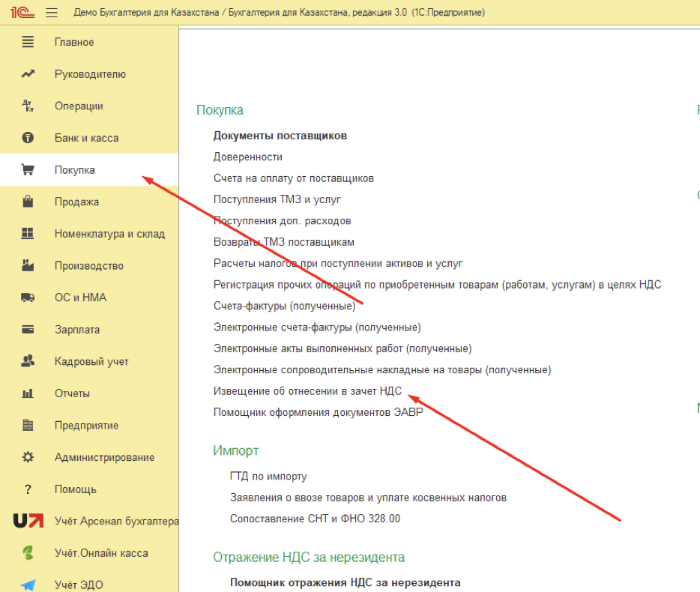The image size is (700, 592).
Task: Click the Учёт ЭДО paper plane icon
Action: point(28,585)
